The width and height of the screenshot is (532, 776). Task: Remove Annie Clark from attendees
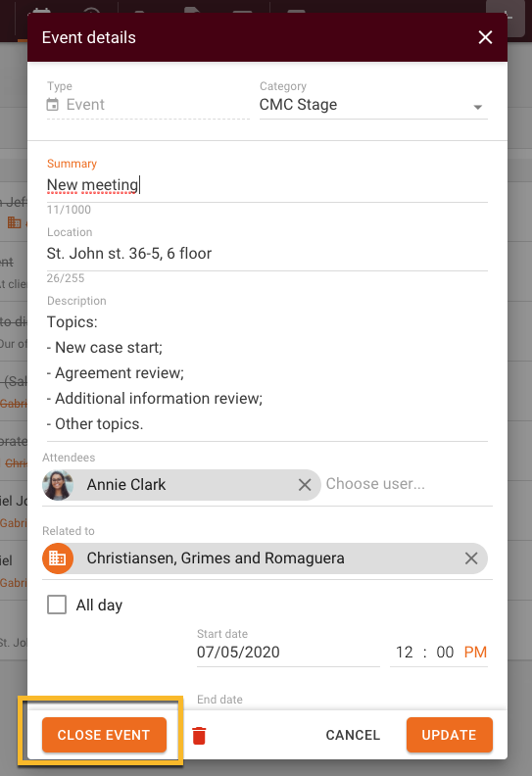pyautogui.click(x=305, y=485)
